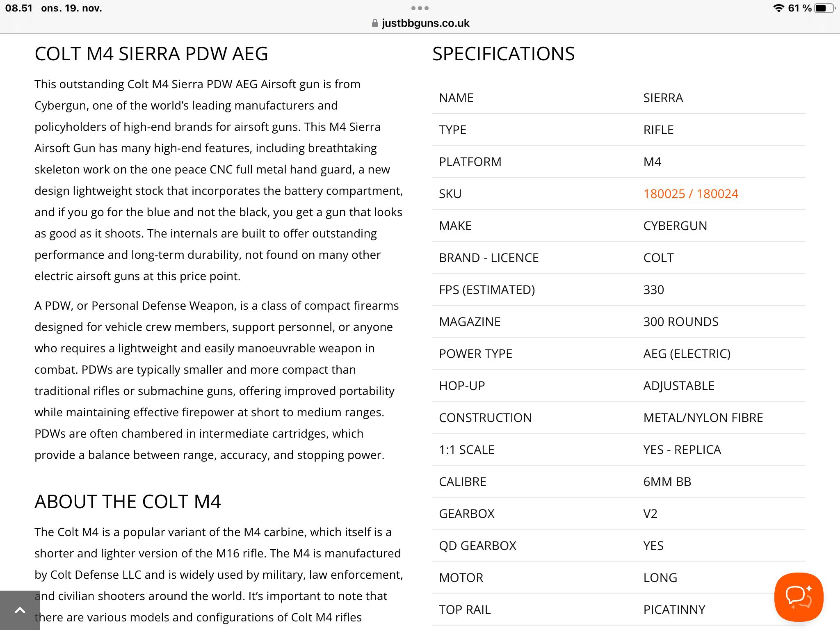The width and height of the screenshot is (840, 630).
Task: Select the '300 ROUNDS' magazine value
Action: 680,322
